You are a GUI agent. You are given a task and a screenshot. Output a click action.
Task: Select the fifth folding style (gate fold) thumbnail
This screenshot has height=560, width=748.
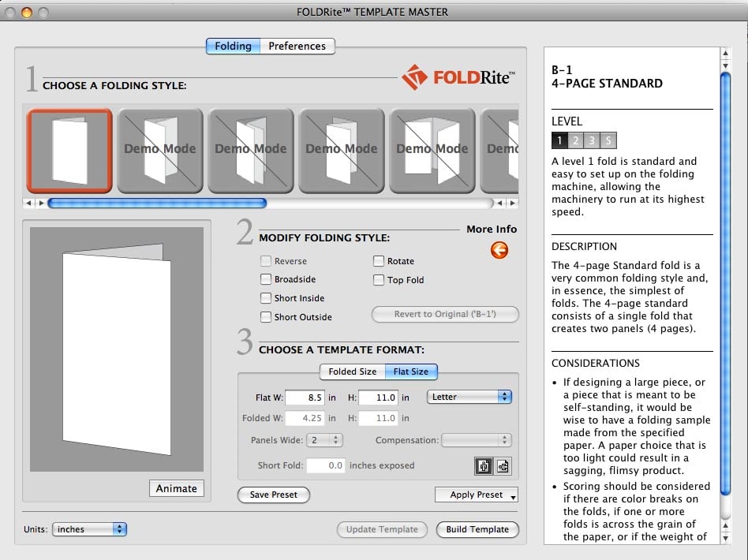[432, 150]
